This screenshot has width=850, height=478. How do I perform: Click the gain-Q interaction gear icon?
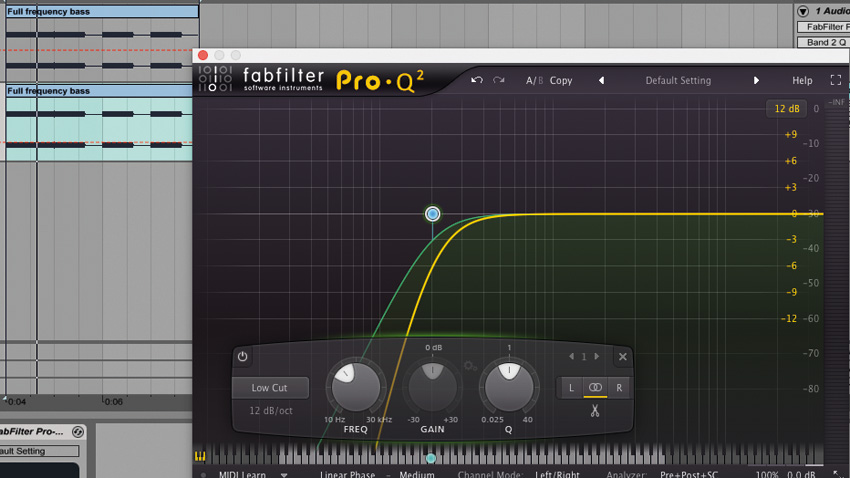(469, 367)
